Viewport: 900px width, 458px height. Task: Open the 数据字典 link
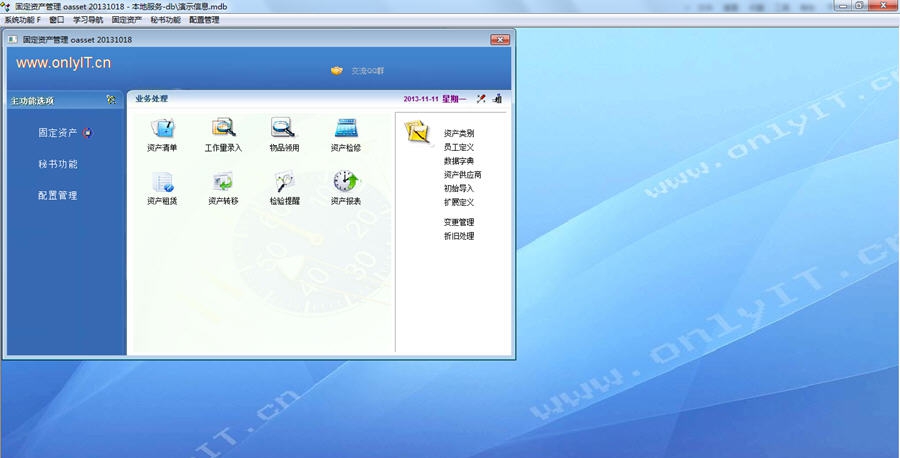459,161
